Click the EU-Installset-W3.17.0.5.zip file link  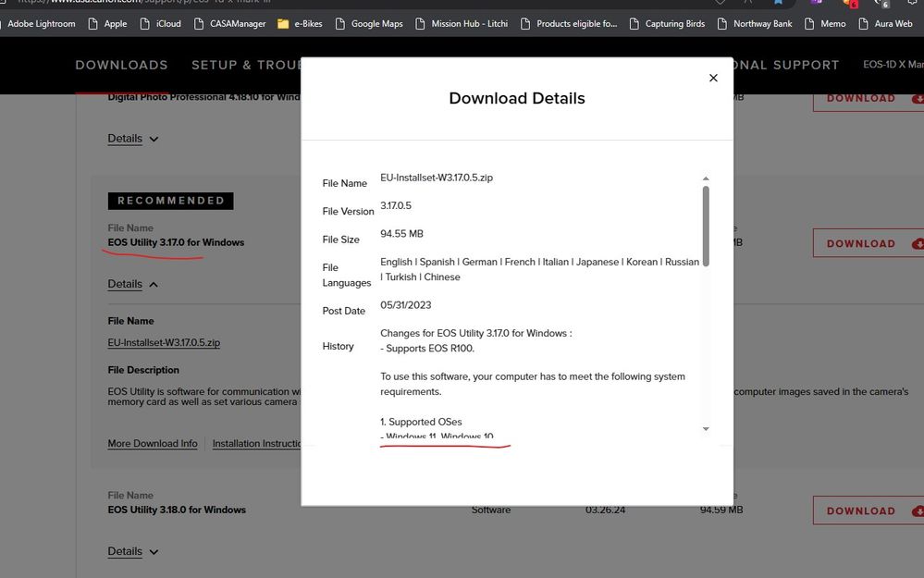coord(164,342)
